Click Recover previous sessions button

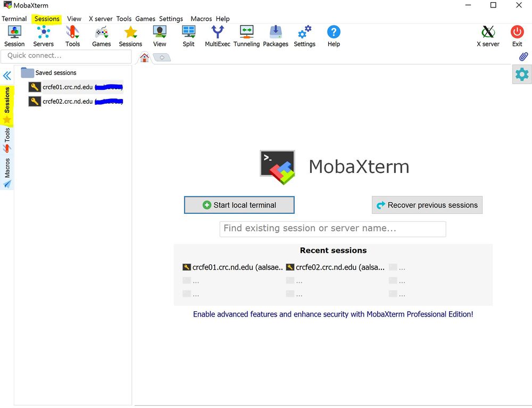[x=427, y=205]
